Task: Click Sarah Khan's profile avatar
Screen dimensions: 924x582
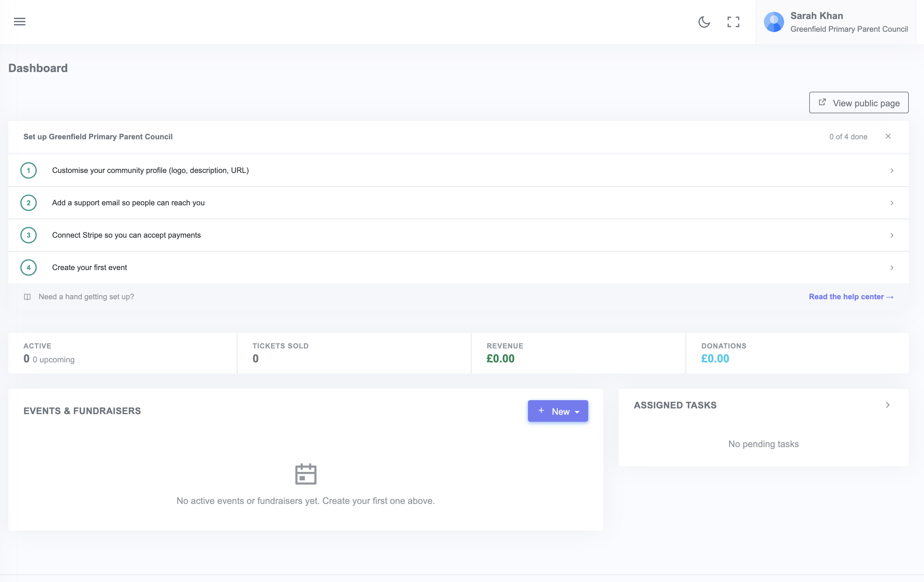Action: (x=774, y=22)
